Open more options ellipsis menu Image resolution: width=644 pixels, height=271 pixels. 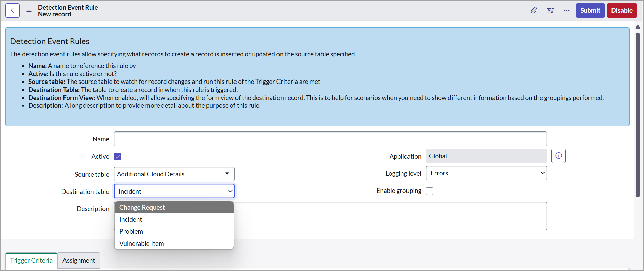(x=567, y=10)
